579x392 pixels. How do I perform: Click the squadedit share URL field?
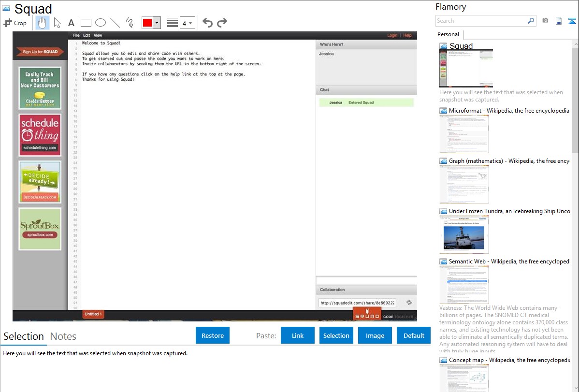pos(357,303)
